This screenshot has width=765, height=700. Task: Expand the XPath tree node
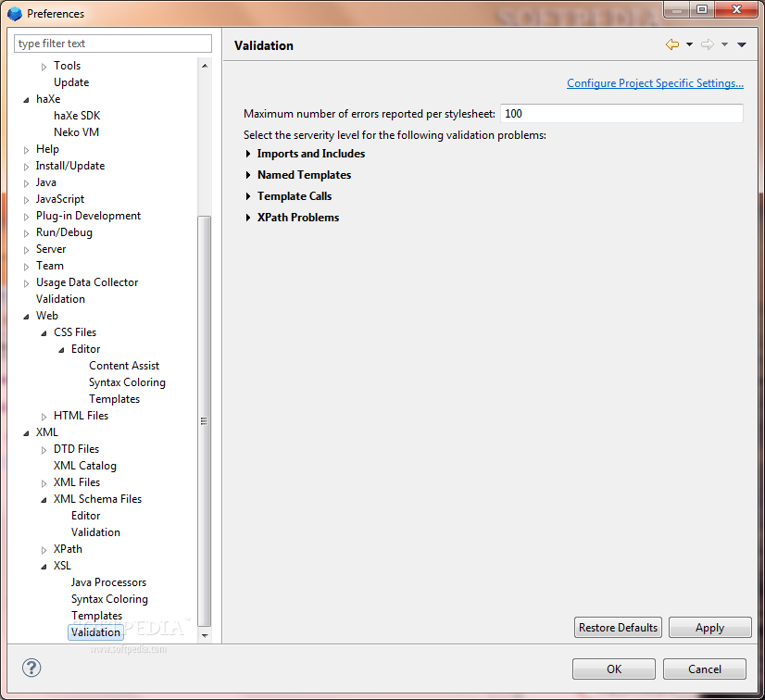(44, 550)
